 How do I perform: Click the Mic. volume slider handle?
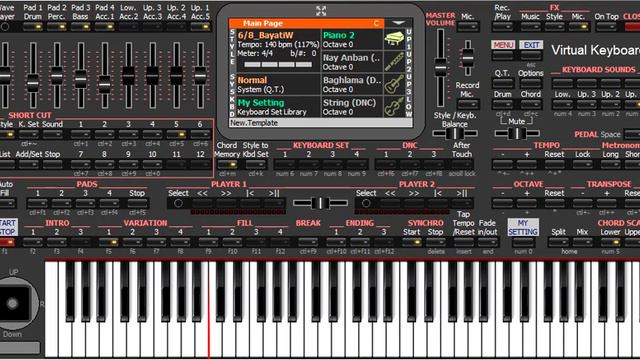(x=468, y=58)
